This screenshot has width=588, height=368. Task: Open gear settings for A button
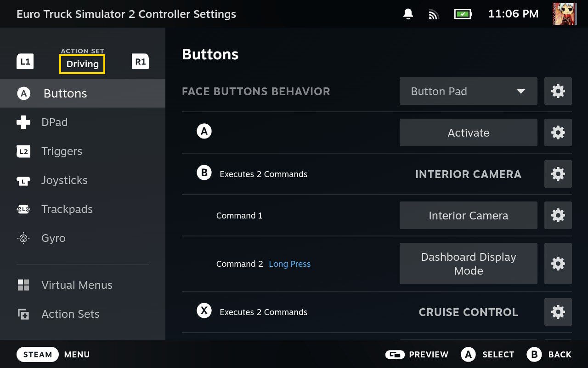tap(558, 132)
